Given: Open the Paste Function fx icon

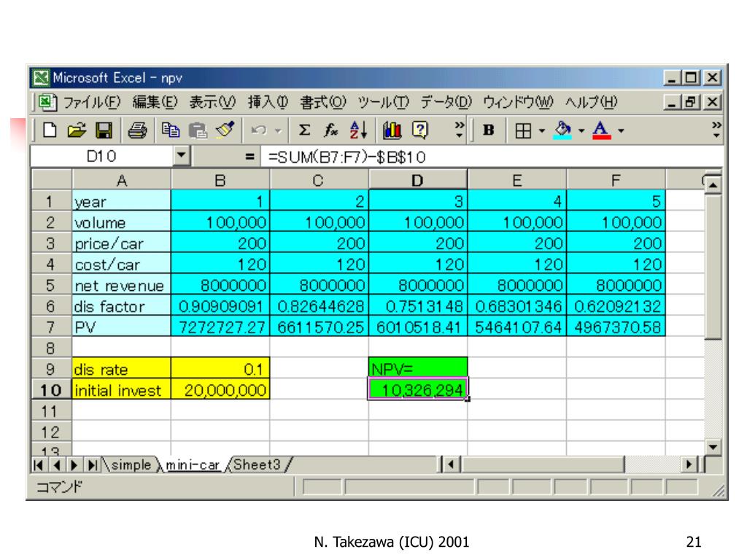Looking at the screenshot, I should pyautogui.click(x=330, y=130).
